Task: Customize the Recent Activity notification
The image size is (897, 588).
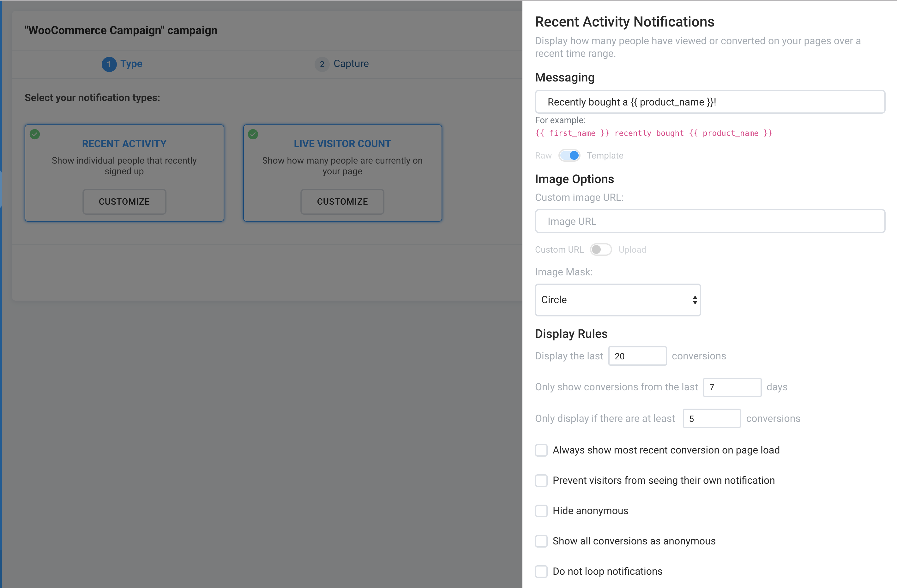Action: [124, 202]
